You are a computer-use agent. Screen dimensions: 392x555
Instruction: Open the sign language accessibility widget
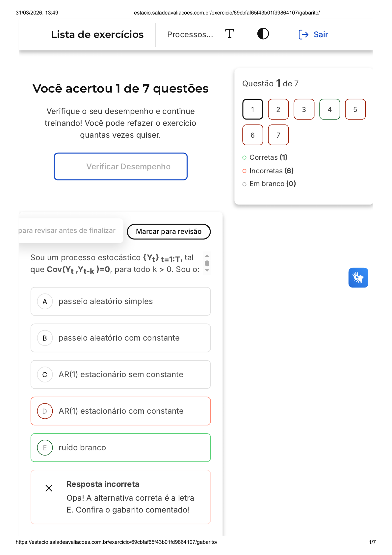pos(358,278)
